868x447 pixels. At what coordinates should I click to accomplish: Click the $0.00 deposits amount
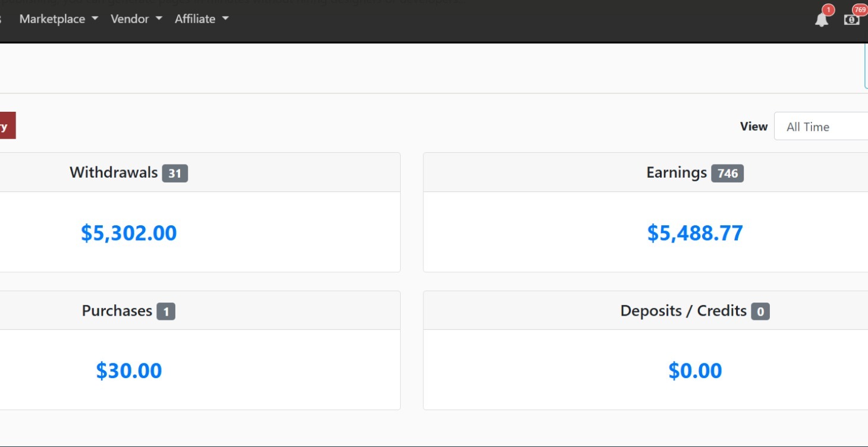point(695,370)
